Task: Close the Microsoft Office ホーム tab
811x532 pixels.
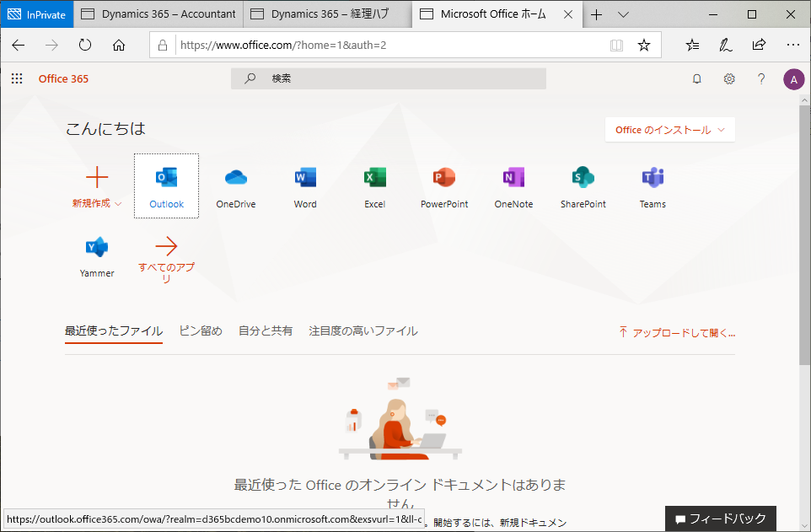Action: pyautogui.click(x=568, y=14)
